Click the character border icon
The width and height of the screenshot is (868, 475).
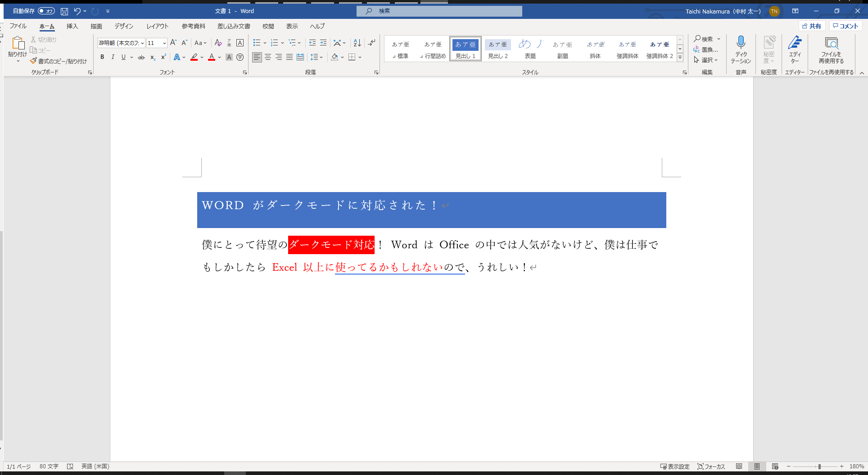click(x=240, y=43)
